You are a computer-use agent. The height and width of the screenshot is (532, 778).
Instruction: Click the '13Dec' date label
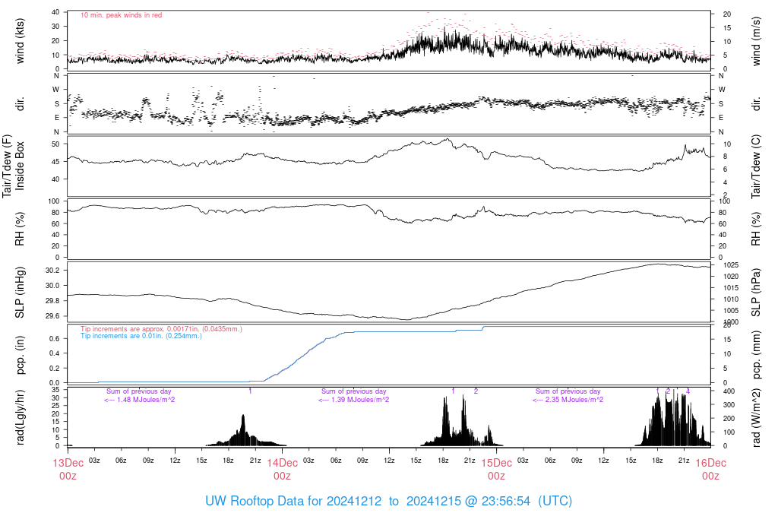click(68, 463)
